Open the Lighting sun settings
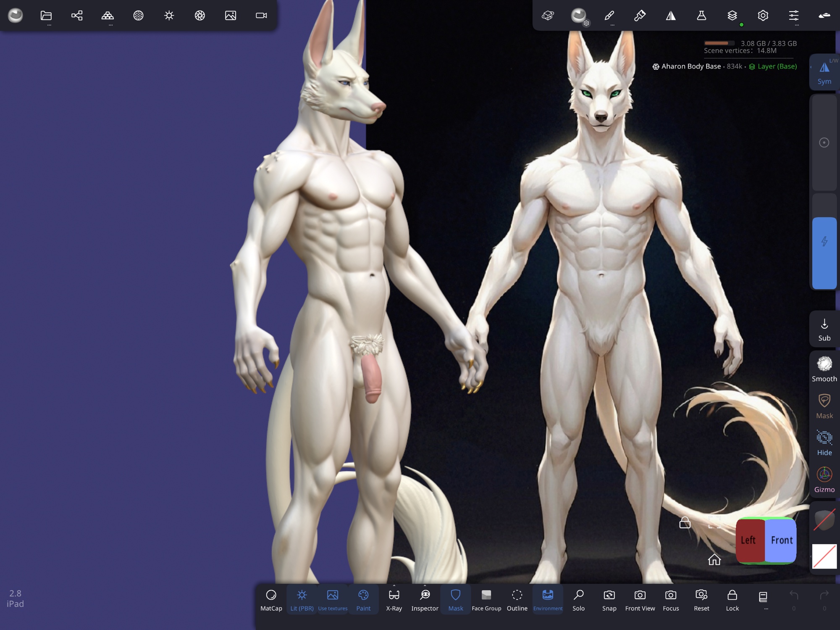The image size is (840, 630). point(169,16)
